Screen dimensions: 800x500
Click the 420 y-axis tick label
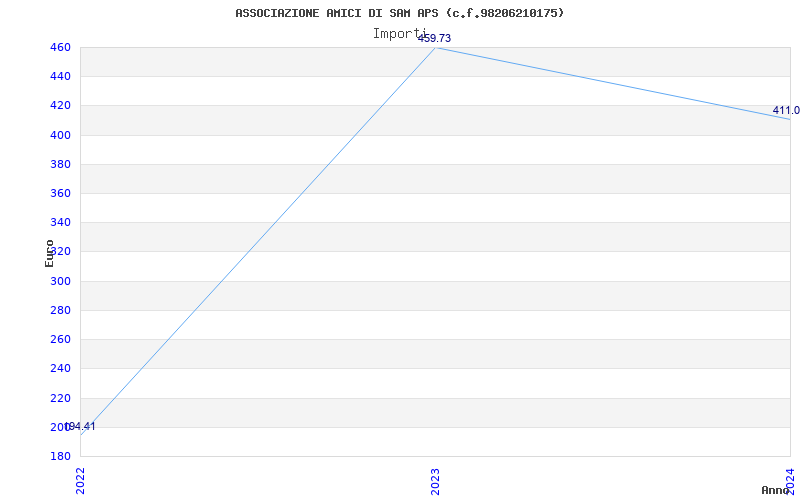tap(60, 106)
